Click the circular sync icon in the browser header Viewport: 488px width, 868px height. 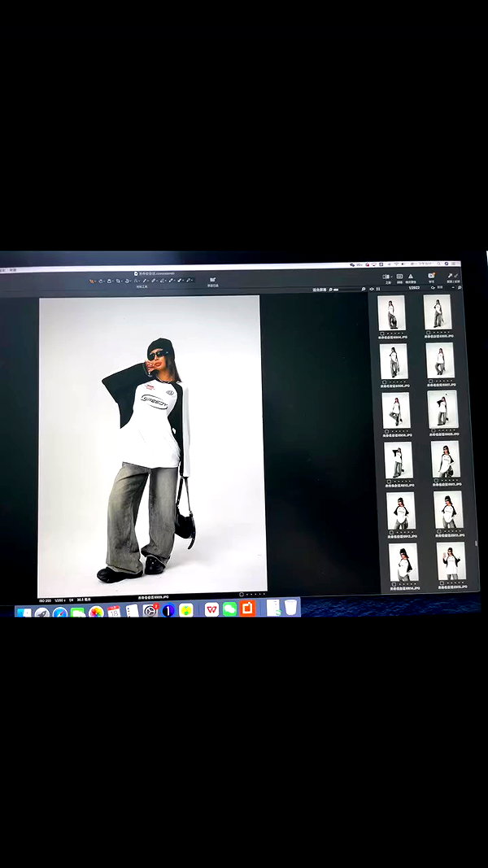(x=434, y=288)
